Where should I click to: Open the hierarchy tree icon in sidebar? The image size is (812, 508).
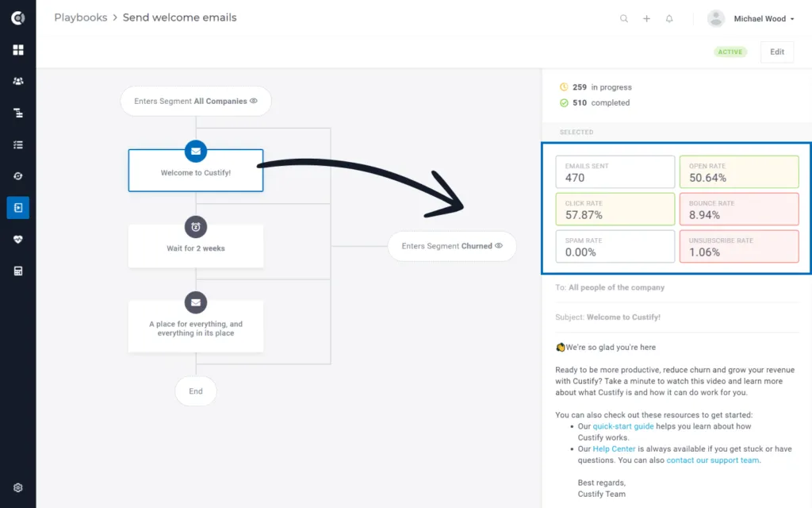click(x=18, y=113)
